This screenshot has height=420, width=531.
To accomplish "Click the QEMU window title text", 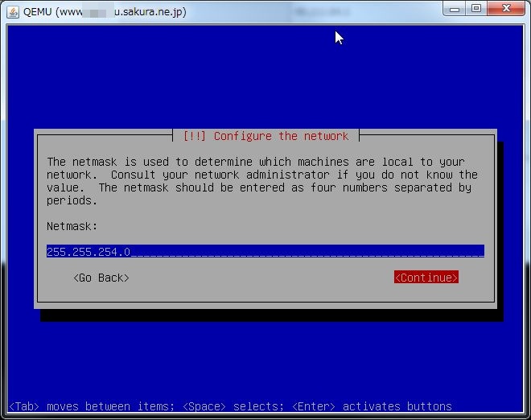I will coord(105,12).
